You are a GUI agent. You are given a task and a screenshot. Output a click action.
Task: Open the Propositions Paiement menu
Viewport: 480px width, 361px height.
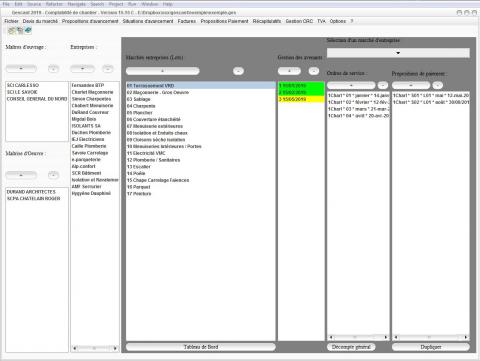(224, 21)
